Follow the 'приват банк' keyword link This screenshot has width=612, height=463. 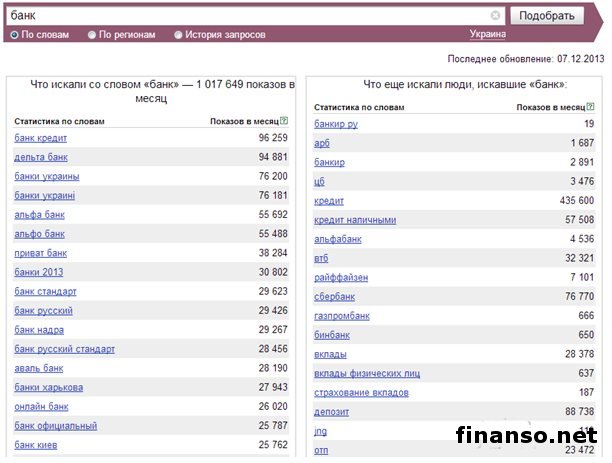41,253
